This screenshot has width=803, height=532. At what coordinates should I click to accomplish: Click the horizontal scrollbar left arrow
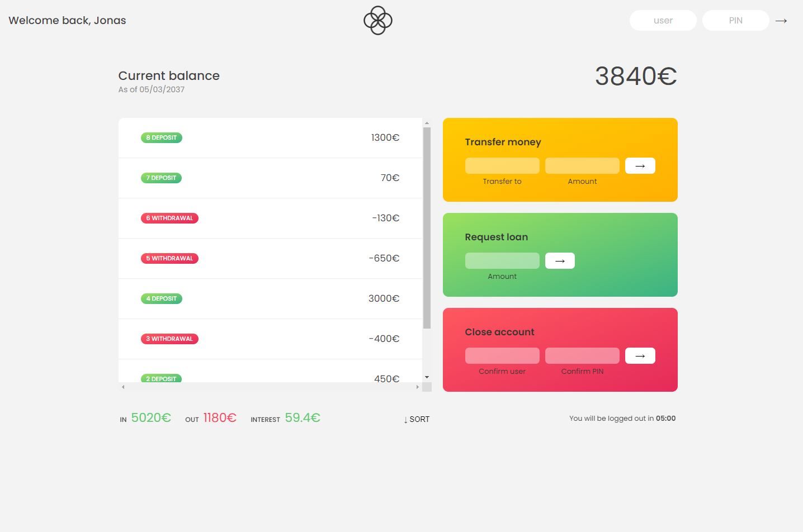123,387
